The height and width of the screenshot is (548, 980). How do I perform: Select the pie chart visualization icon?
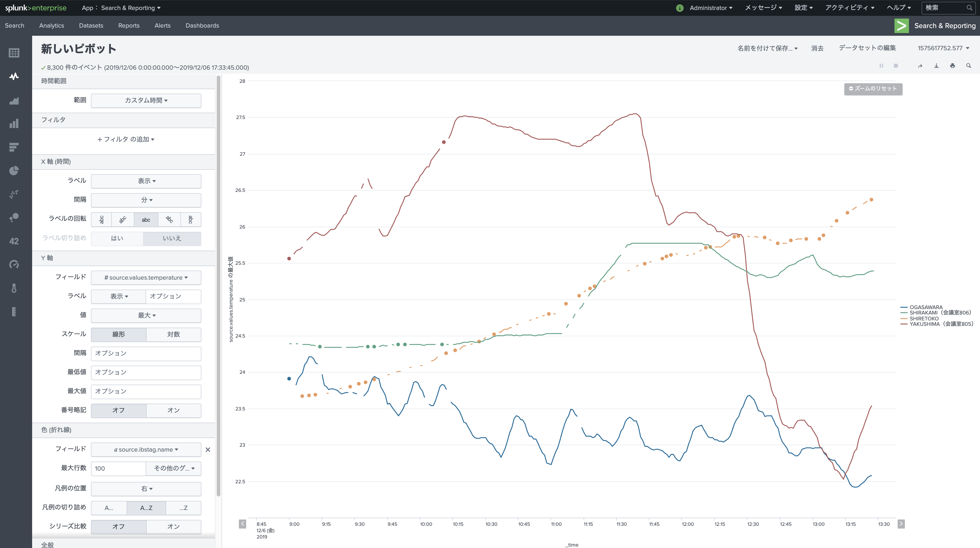[14, 171]
